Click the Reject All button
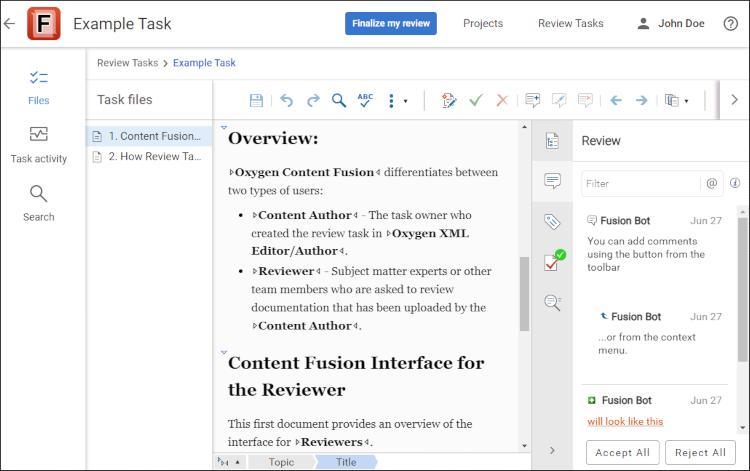This screenshot has width=750, height=471. point(700,452)
